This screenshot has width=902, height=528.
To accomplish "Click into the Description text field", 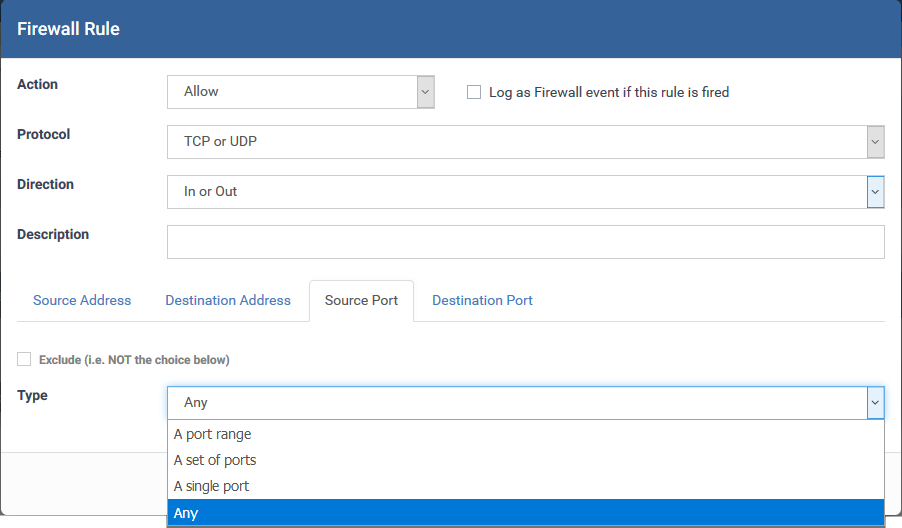I will 526,242.
